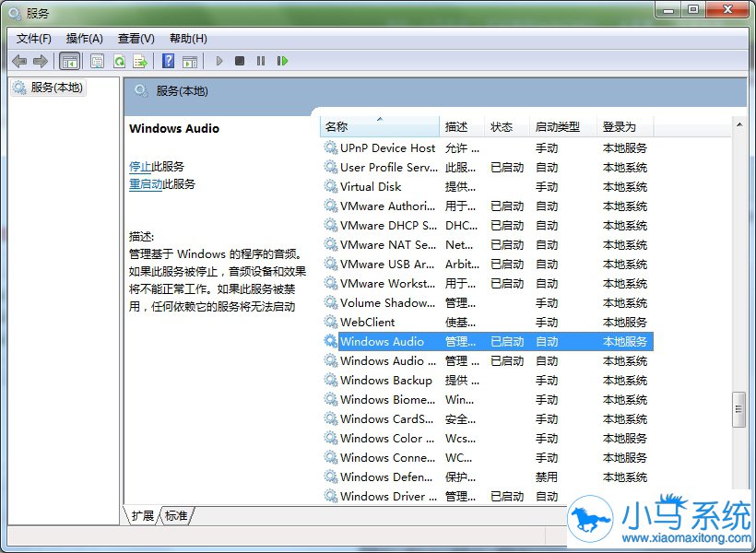Open the Help question-mark icon
This screenshot has width=756, height=553.
click(169, 61)
